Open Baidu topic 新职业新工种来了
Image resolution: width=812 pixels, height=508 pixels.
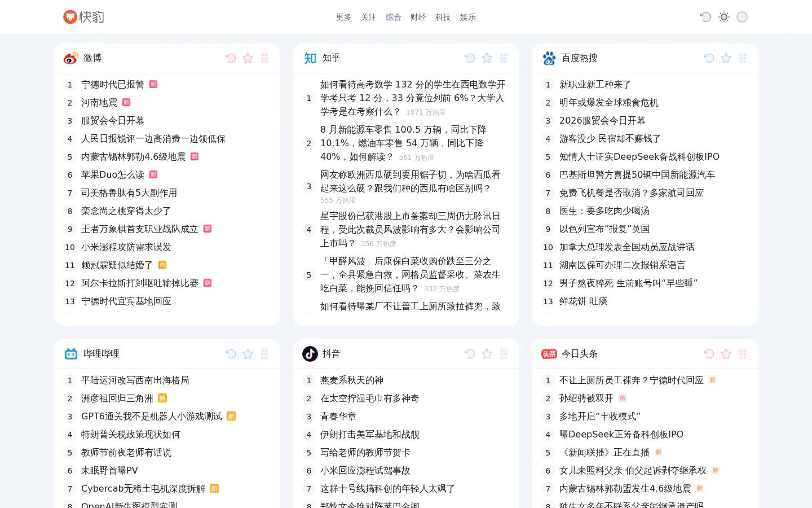click(595, 85)
